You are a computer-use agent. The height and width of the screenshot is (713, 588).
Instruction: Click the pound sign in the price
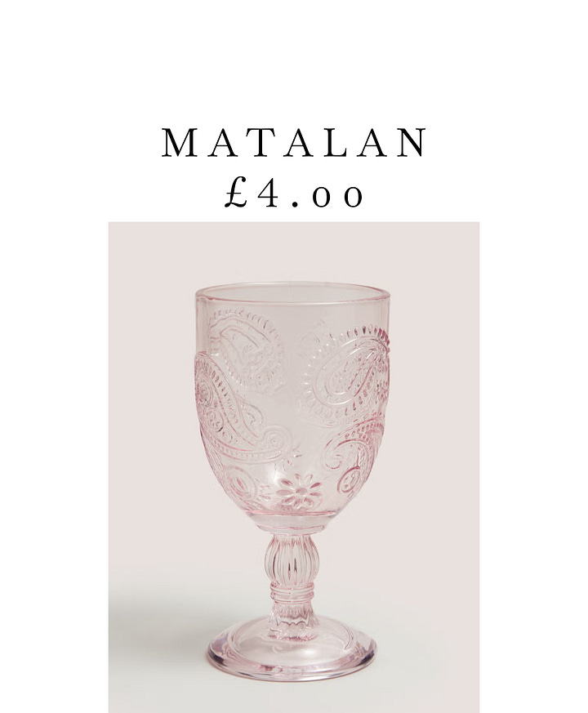236,195
